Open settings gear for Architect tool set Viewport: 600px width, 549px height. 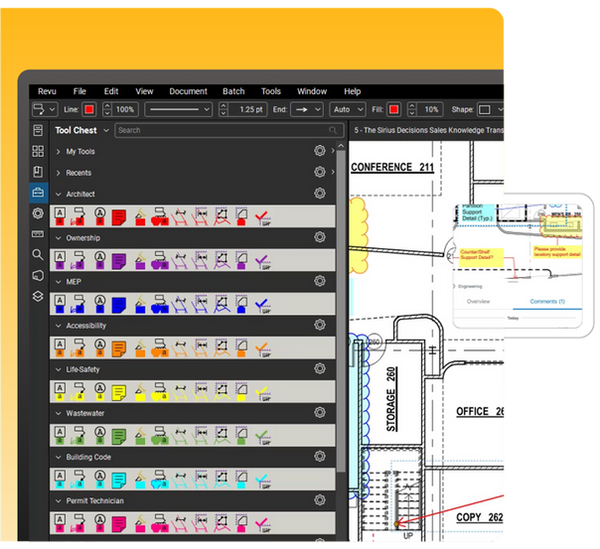pos(320,193)
